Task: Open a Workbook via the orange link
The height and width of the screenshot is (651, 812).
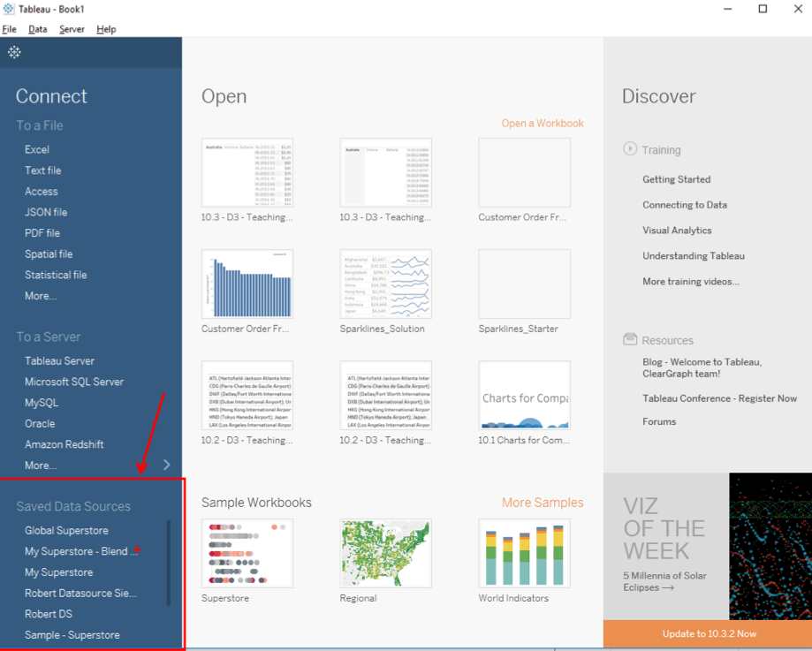Action: click(542, 123)
